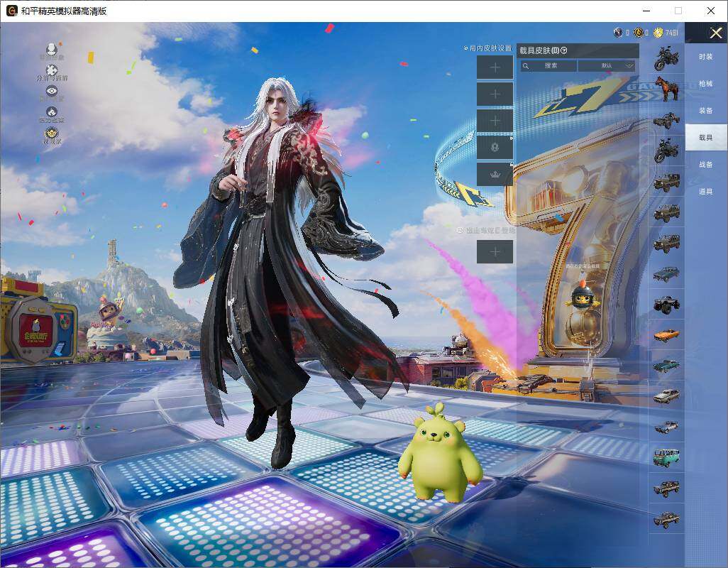
Task: Pick the motorcycle thumbnail below the buggy
Action: (x=667, y=150)
